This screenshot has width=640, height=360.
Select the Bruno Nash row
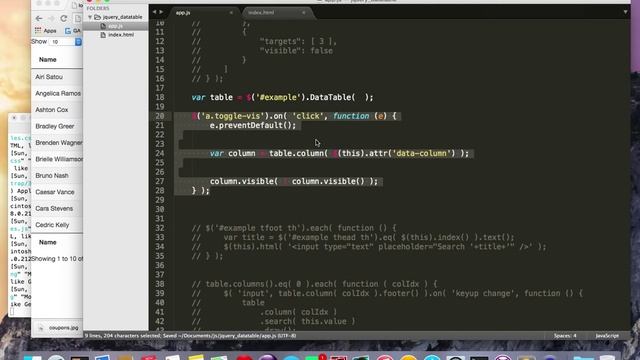[57, 176]
